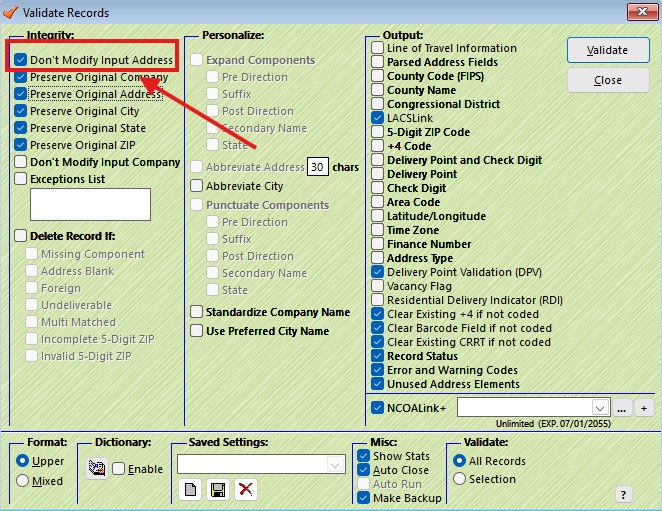Check the Delivery Point output option
The height and width of the screenshot is (511, 662).
[377, 174]
